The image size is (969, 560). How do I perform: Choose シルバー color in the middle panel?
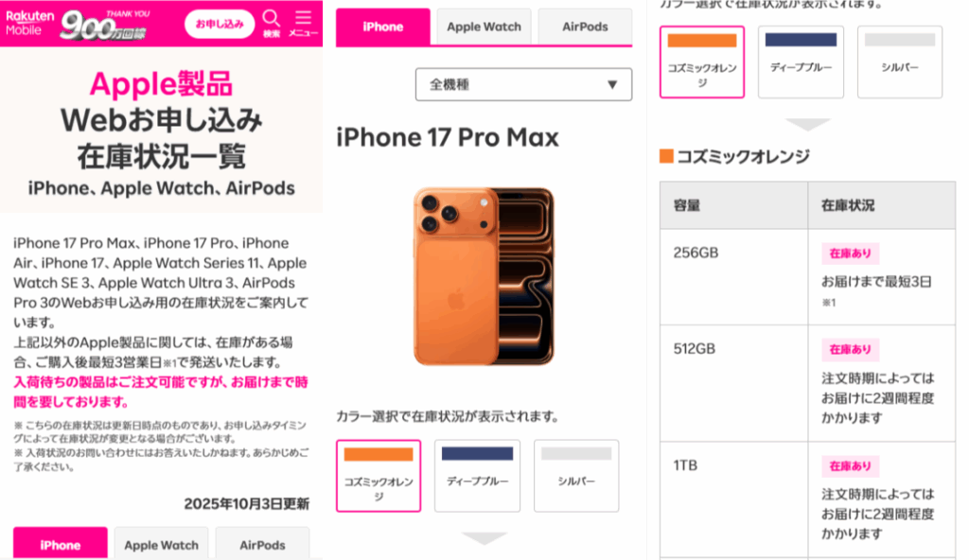click(576, 476)
